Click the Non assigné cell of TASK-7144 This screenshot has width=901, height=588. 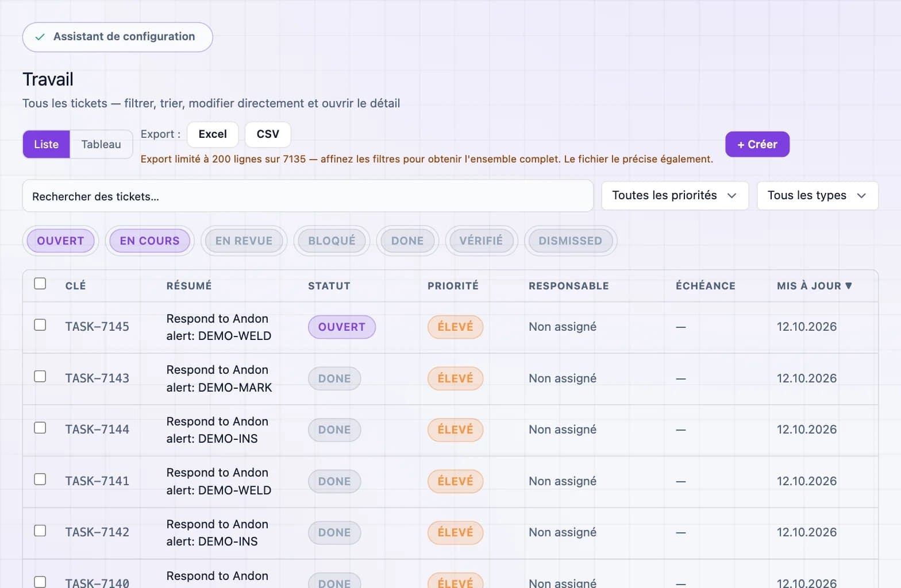tap(563, 430)
